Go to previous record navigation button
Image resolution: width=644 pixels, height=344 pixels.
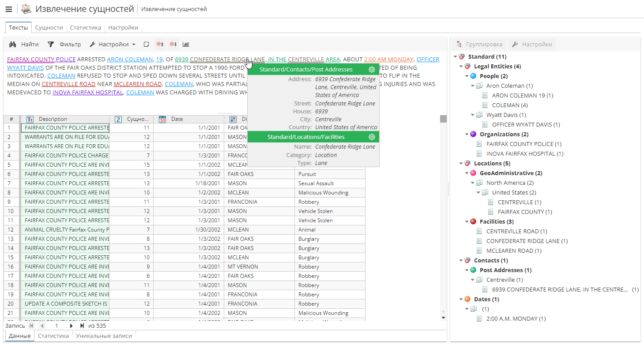click(x=42, y=325)
